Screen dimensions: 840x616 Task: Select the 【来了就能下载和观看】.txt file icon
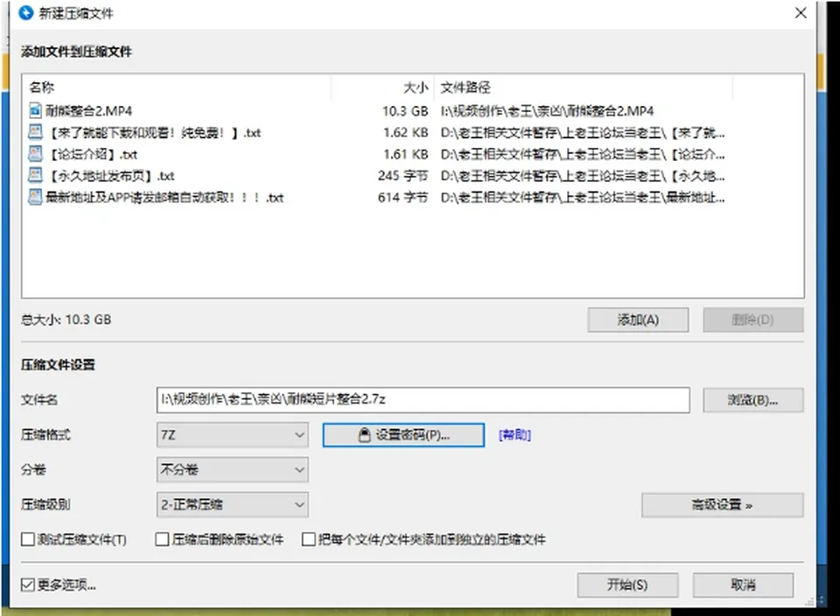(x=35, y=132)
